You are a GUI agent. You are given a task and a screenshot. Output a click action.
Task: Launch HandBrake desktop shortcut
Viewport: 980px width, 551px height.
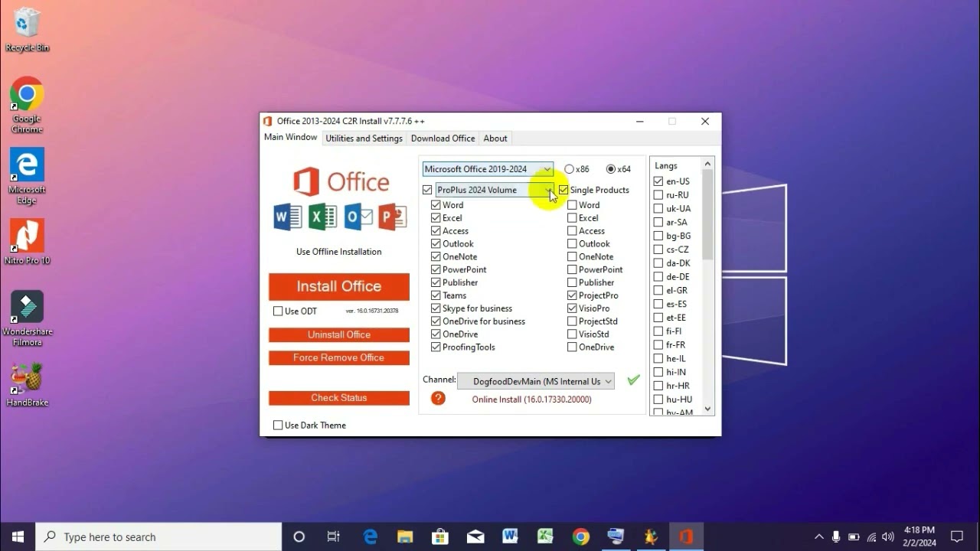[x=27, y=384]
